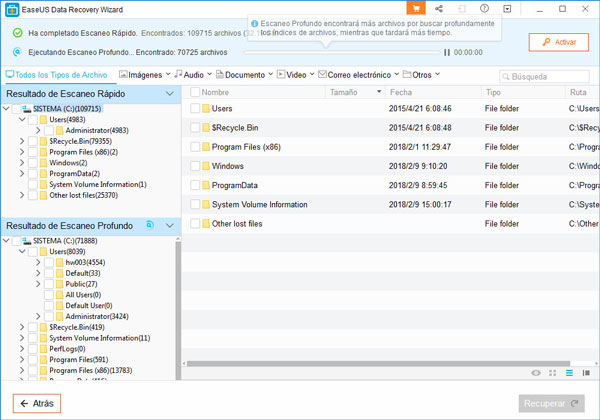Check the System Volume Information row checkbox
Viewport: 600px width, 420px height.
point(195,204)
